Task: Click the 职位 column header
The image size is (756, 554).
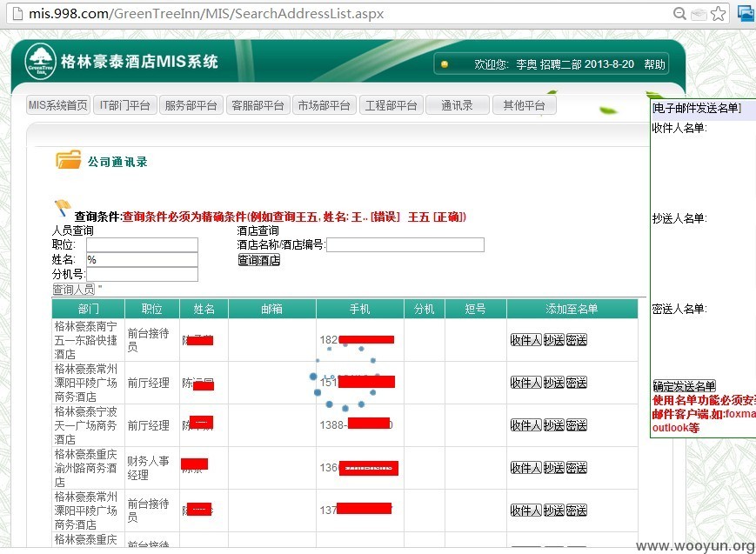Action: point(152,309)
